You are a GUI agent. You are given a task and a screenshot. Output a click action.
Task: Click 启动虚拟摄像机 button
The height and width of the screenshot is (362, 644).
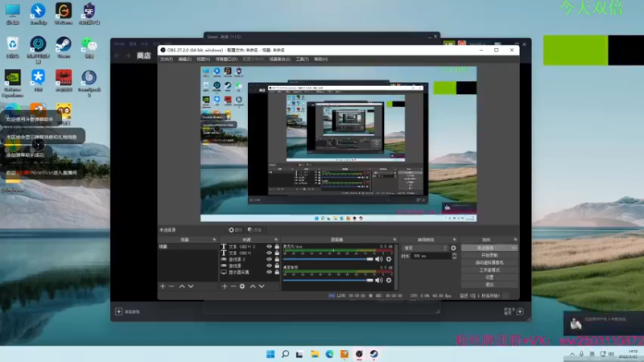pos(489,263)
